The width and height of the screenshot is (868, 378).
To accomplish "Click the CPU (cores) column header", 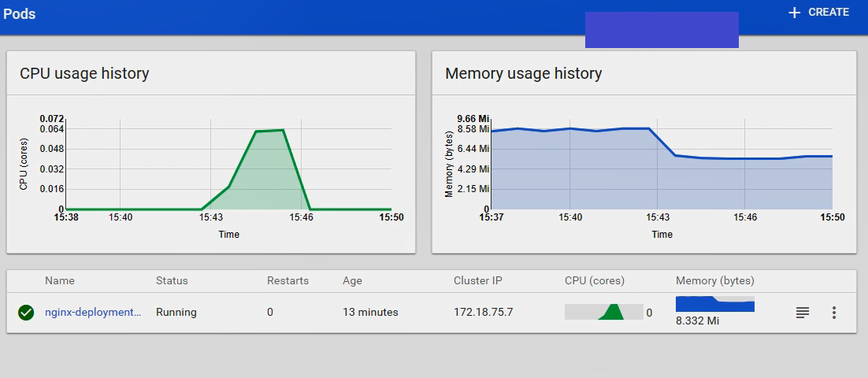I will click(595, 280).
